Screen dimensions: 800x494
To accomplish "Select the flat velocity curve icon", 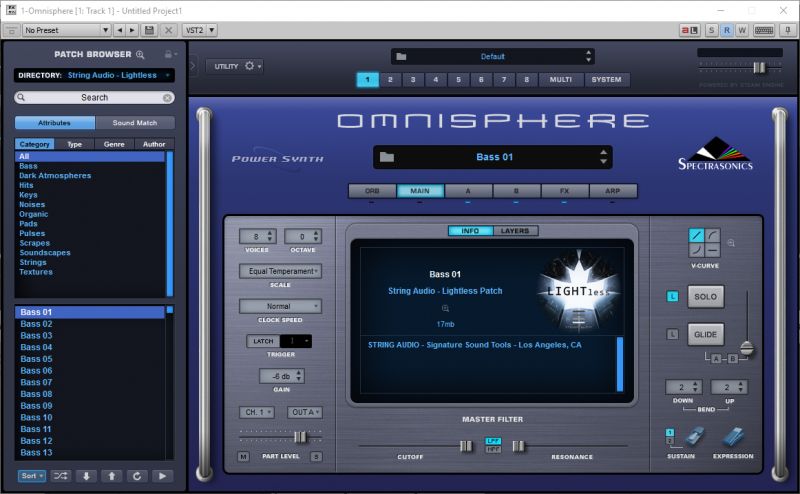I will [713, 250].
